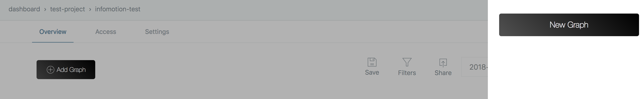
Task: Click the Filters funnel icon
Action: coord(407,62)
